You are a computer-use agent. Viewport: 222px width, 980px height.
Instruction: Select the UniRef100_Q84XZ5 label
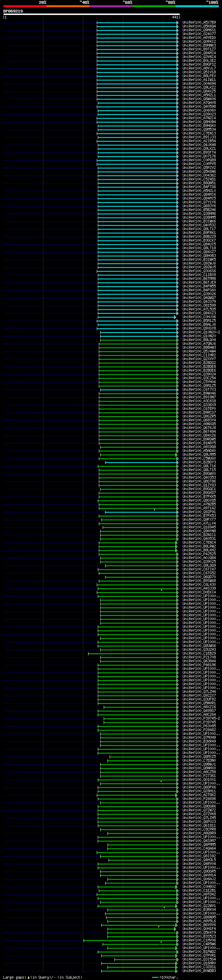[x=199, y=91]
